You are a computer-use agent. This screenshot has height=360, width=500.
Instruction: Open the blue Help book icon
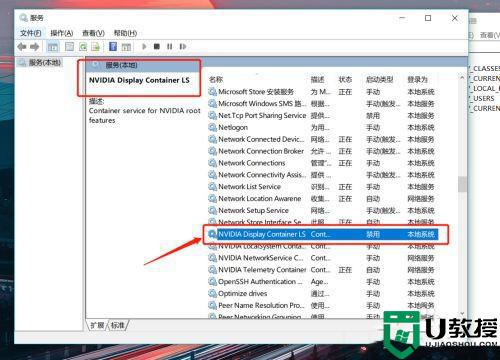point(113,47)
